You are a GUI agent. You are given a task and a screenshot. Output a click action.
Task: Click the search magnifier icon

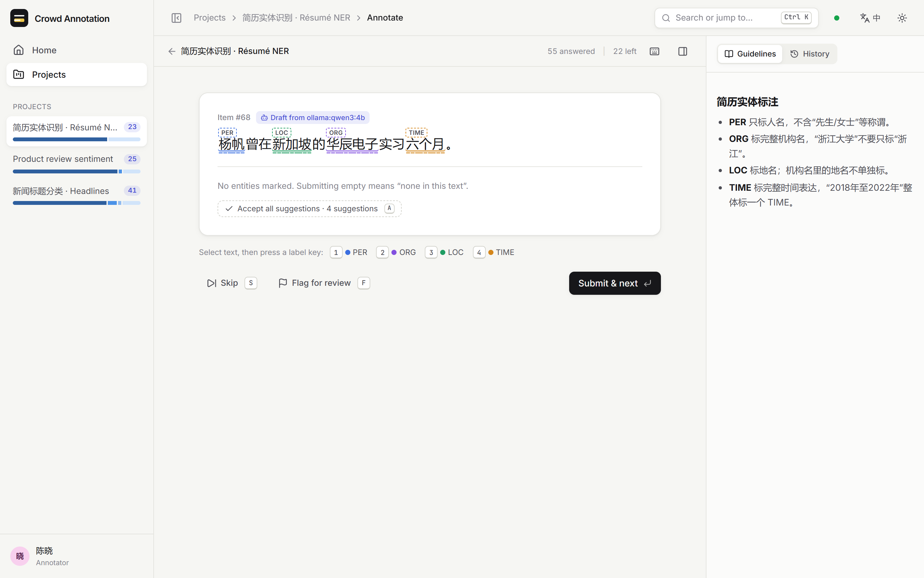(666, 18)
